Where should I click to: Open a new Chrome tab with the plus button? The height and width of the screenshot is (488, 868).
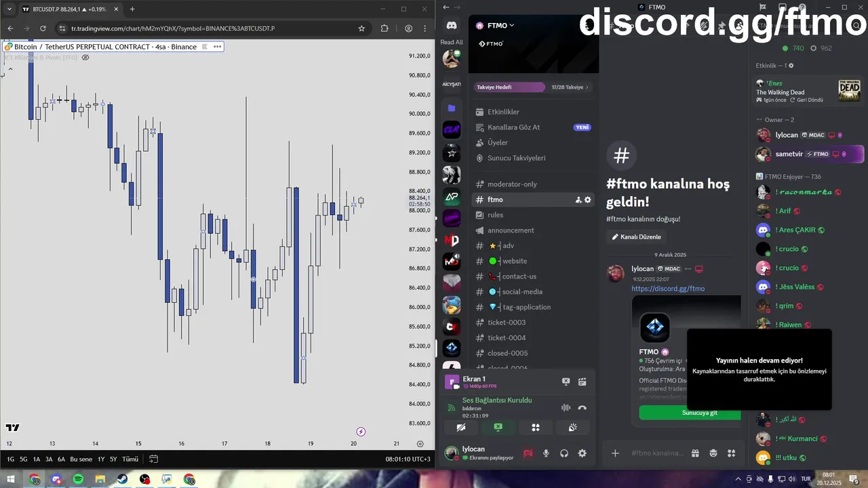[132, 9]
